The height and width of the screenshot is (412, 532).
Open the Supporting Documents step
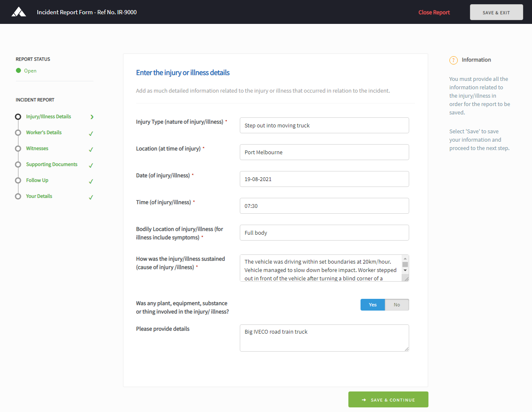pyautogui.click(x=52, y=164)
